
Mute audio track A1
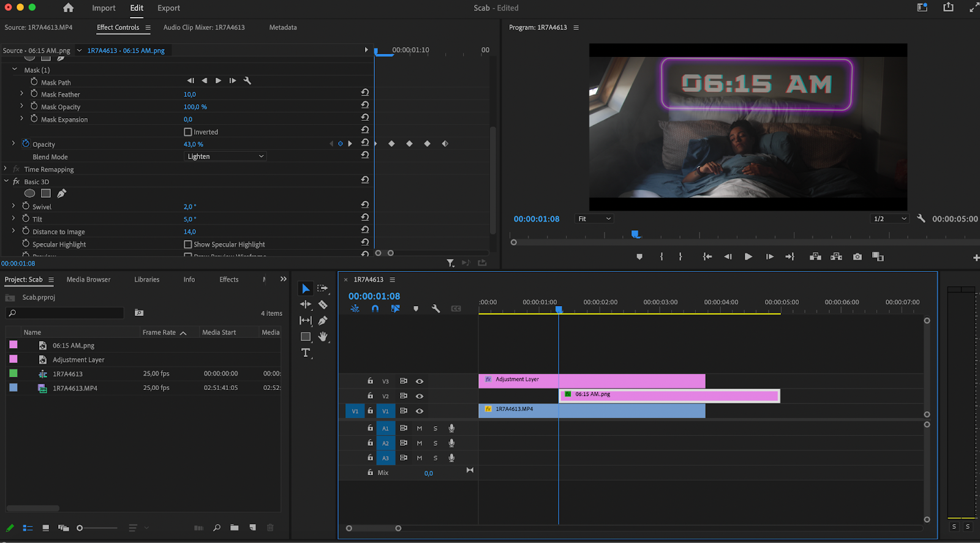[420, 429]
